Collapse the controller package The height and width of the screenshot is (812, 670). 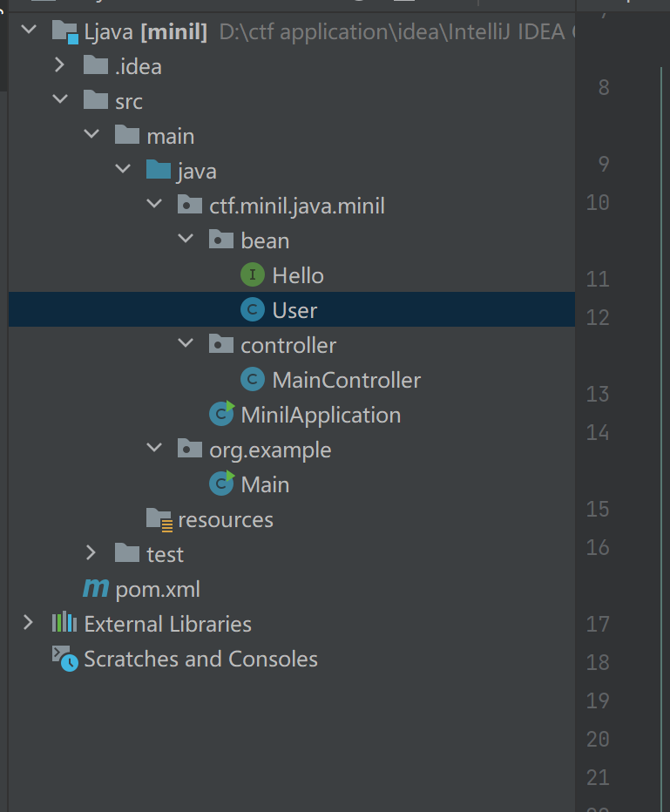[186, 345]
